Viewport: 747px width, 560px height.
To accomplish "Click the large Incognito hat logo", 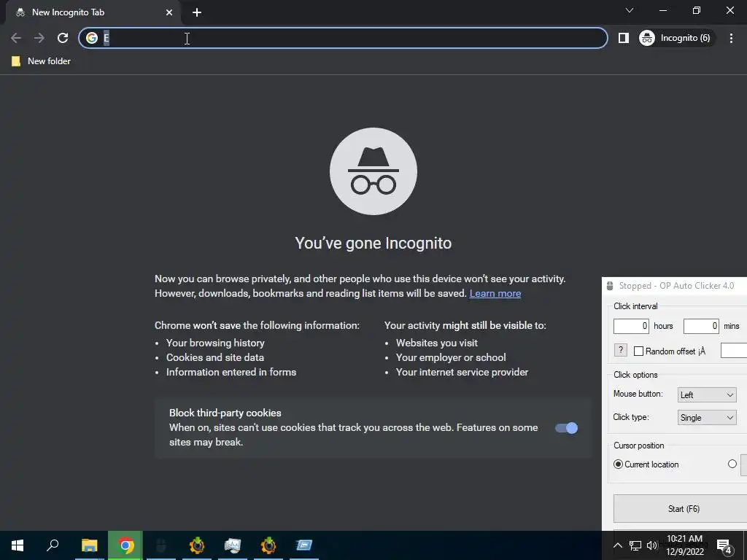I will coord(373,171).
